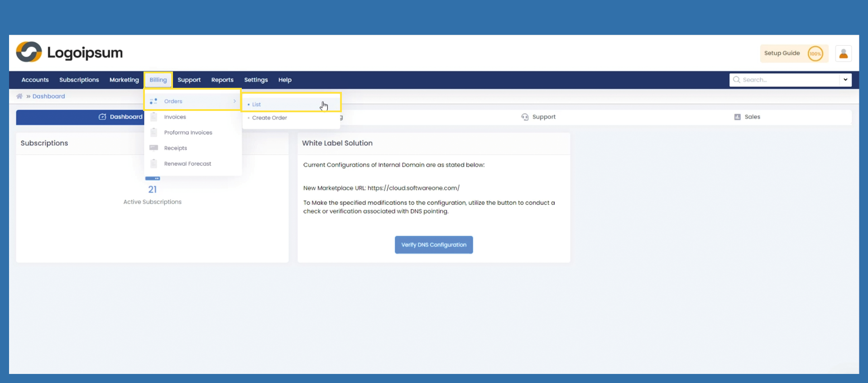This screenshot has width=868, height=383.
Task: Click the Receipts card icon
Action: [154, 148]
